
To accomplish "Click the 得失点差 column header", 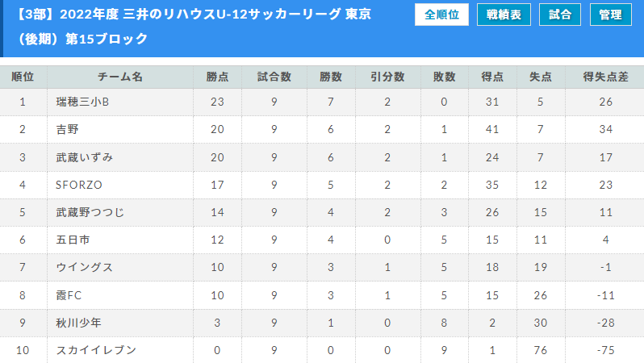I will pyautogui.click(x=605, y=77).
